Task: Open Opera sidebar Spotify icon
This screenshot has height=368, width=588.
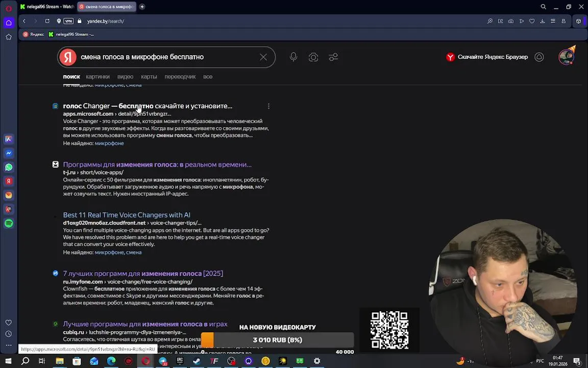Action: 9,223
